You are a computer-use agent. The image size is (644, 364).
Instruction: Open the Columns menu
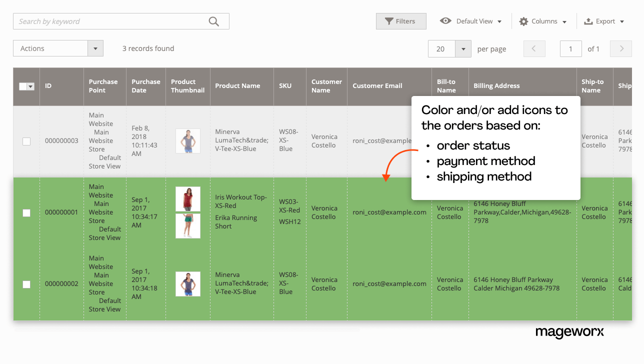545,21
